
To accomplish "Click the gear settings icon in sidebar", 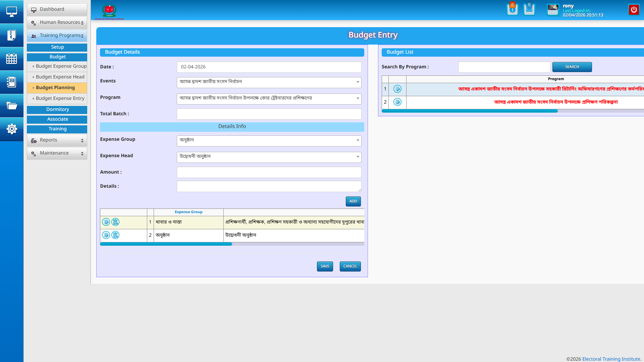I will pyautogui.click(x=12, y=129).
